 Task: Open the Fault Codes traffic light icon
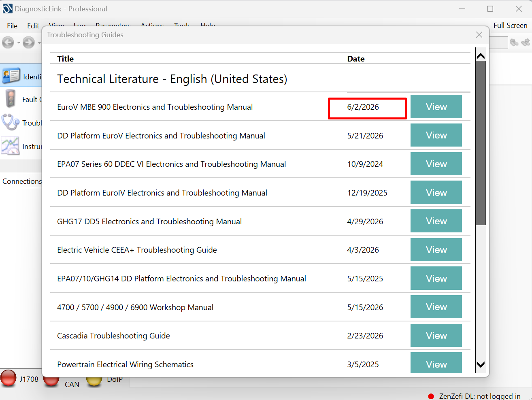click(10, 99)
